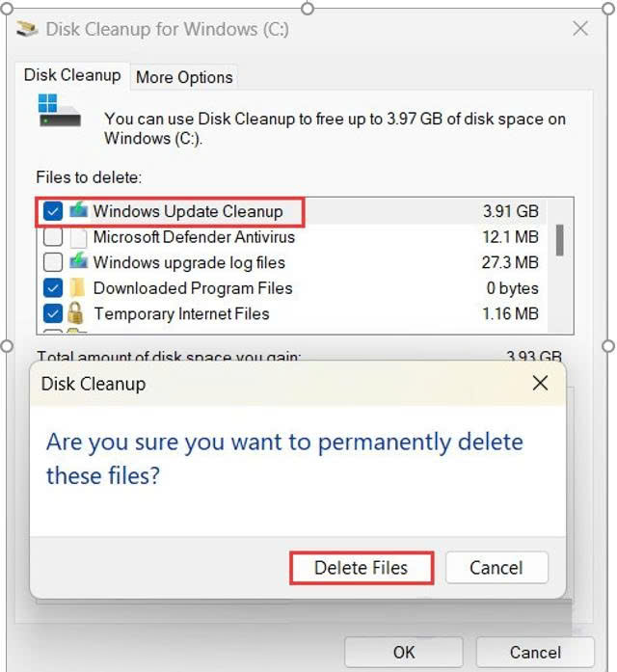
Task: Click the Disk Cleanup title bar icon
Action: pyautogui.click(x=27, y=29)
